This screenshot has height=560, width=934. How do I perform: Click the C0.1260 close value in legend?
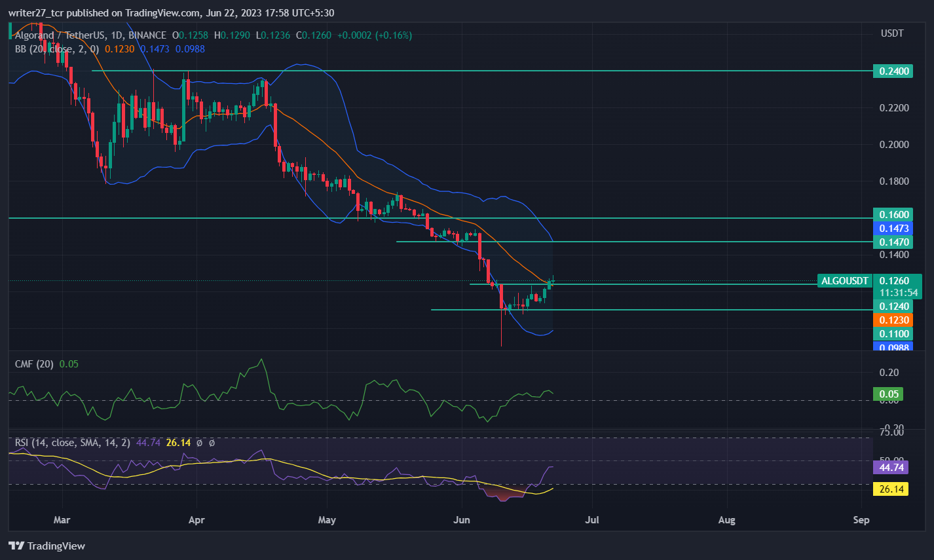pos(314,35)
